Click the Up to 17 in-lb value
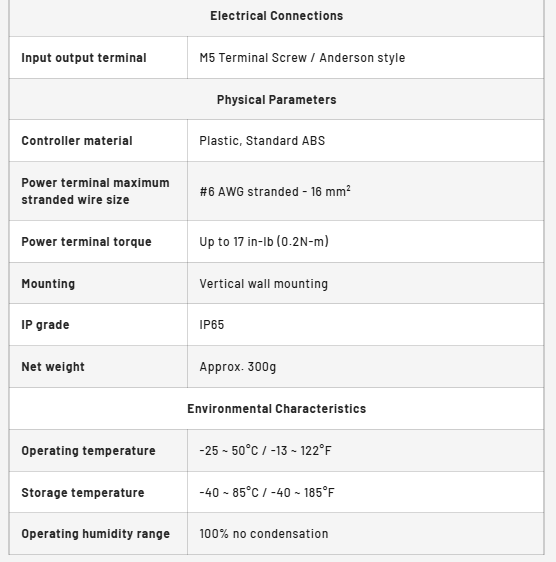The height and width of the screenshot is (562, 556). point(264,242)
